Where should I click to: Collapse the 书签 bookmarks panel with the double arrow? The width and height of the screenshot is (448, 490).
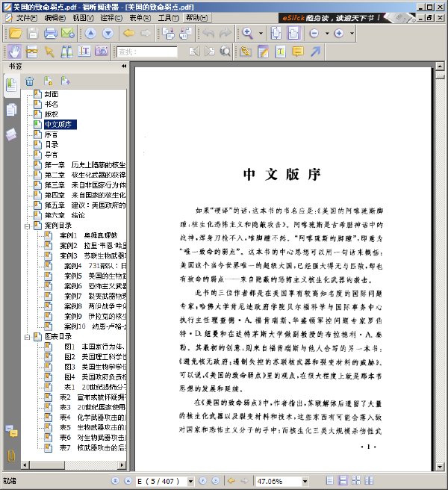point(124,66)
